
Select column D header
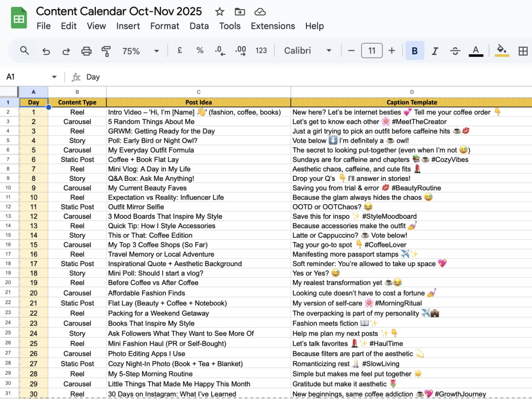(412, 92)
